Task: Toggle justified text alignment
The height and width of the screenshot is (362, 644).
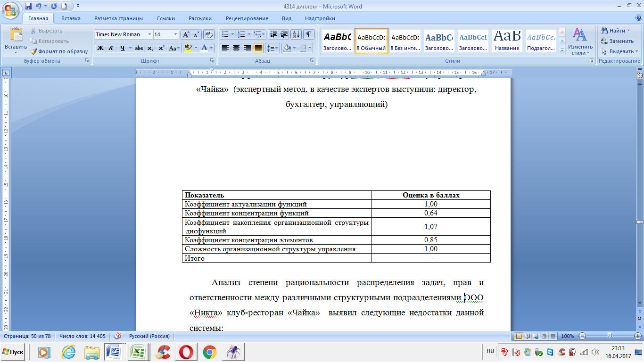Action: pos(258,48)
